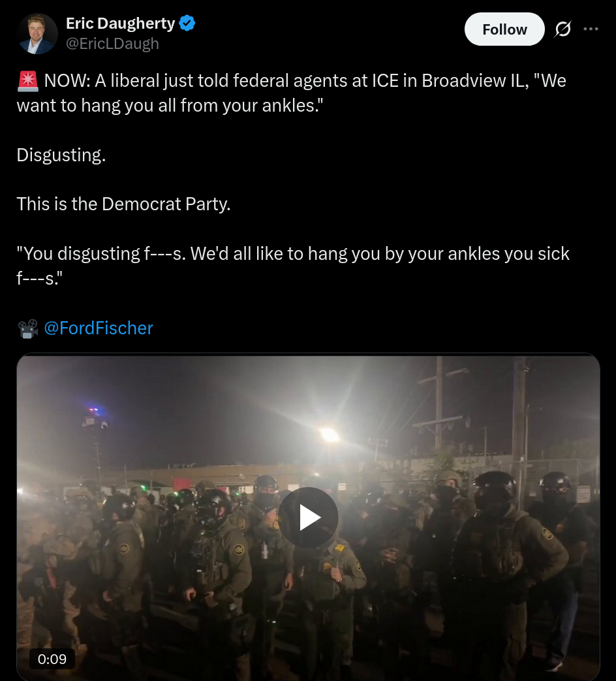Click the Eric Daugherty display name
Viewport: 616px width, 681px height.
[120, 23]
